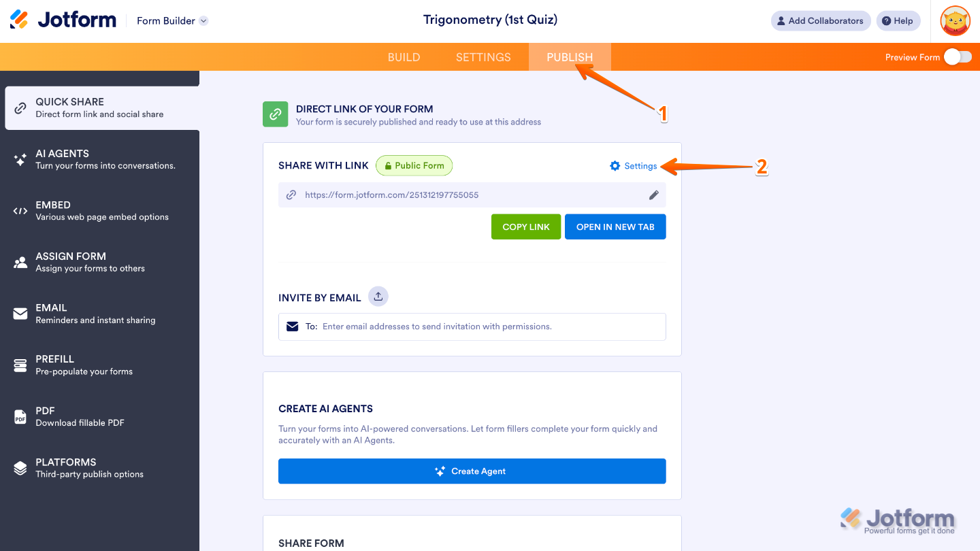Screen dimensions: 980x551
Task: Open the Platforms third-party publish icon
Action: tap(19, 467)
